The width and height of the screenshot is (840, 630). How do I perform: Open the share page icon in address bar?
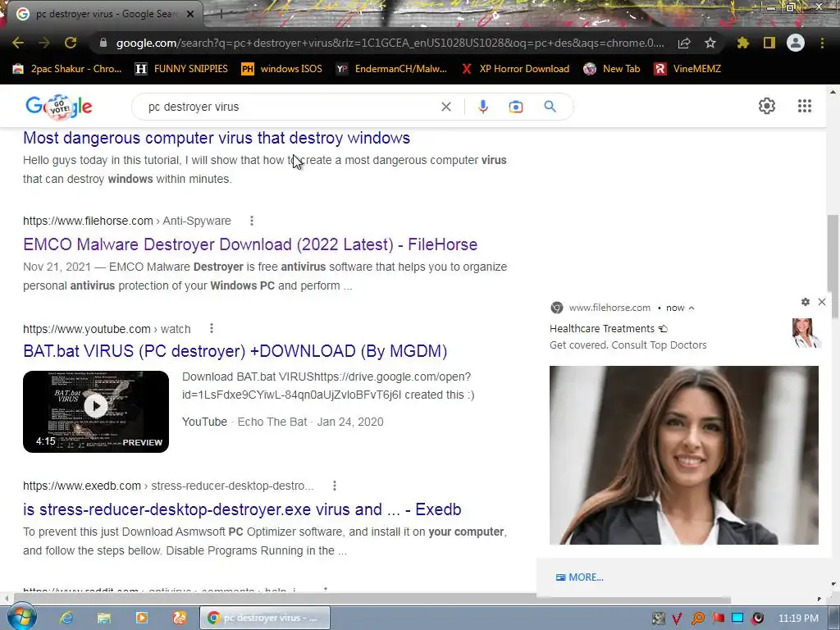[684, 43]
